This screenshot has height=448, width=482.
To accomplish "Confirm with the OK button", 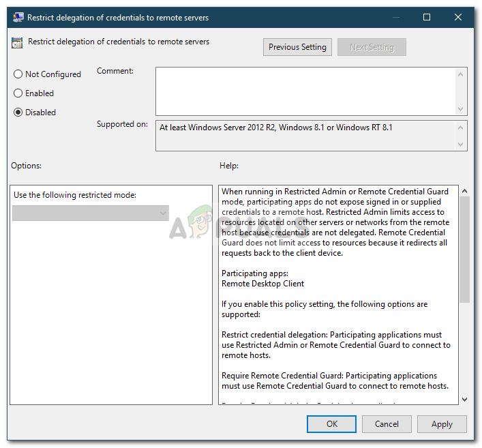I will (331, 424).
